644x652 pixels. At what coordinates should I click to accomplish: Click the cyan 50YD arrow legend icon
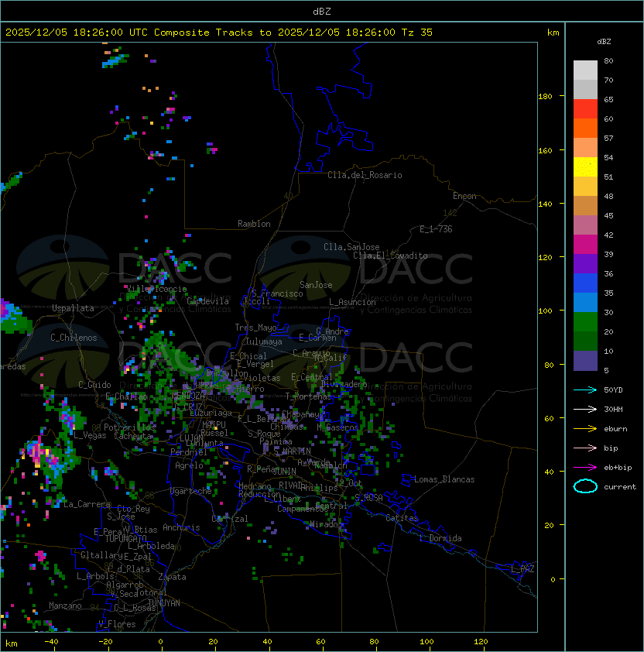point(585,389)
